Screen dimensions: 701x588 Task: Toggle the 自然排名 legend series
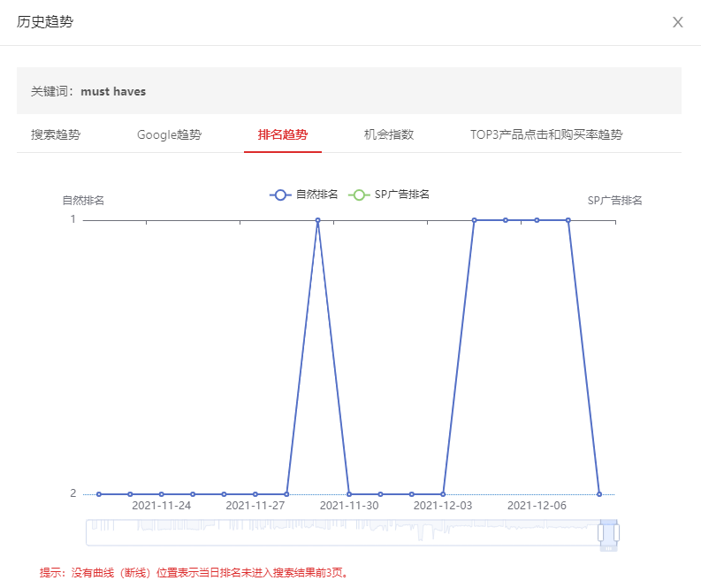coord(304,195)
